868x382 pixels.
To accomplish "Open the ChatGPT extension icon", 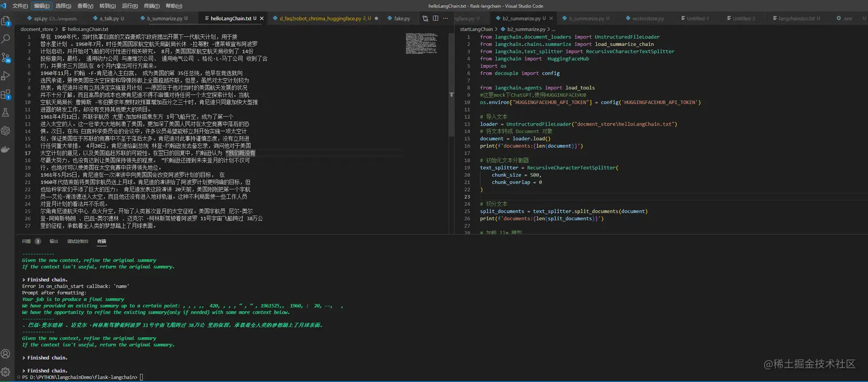I will pyautogui.click(x=6, y=131).
